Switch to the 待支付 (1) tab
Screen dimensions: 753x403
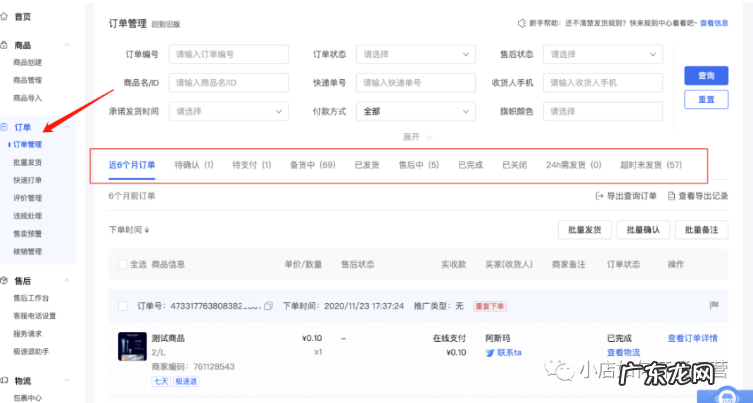pyautogui.click(x=252, y=165)
